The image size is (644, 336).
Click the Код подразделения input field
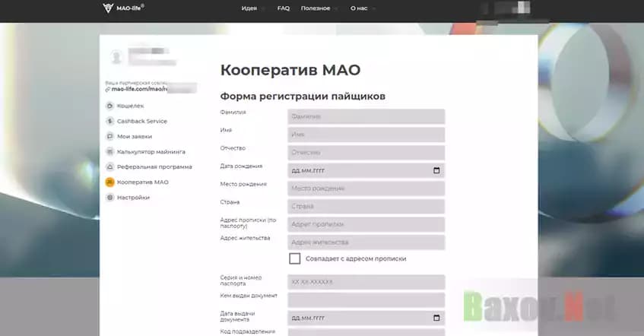click(x=366, y=332)
